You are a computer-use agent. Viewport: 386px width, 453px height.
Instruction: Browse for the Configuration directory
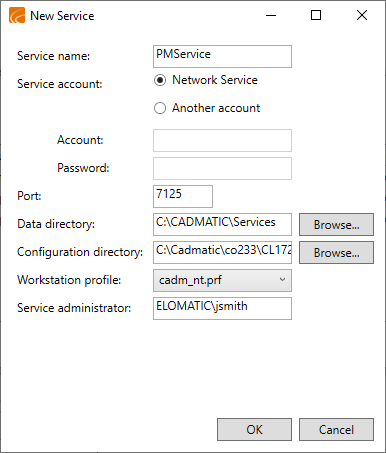tap(336, 253)
